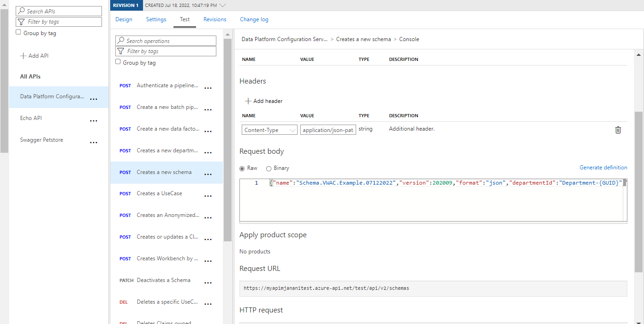Switch to the Test tab
This screenshot has height=324, width=644.
click(185, 19)
